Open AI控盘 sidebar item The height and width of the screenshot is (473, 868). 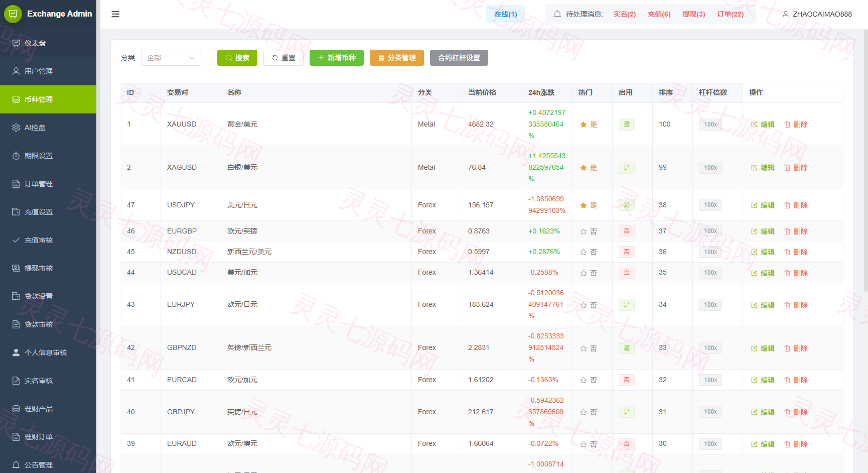coord(48,128)
